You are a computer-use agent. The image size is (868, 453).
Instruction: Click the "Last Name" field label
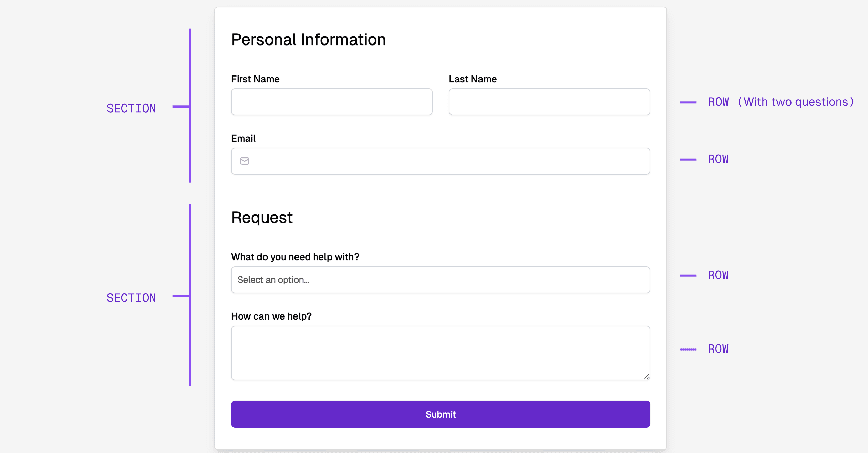(472, 79)
